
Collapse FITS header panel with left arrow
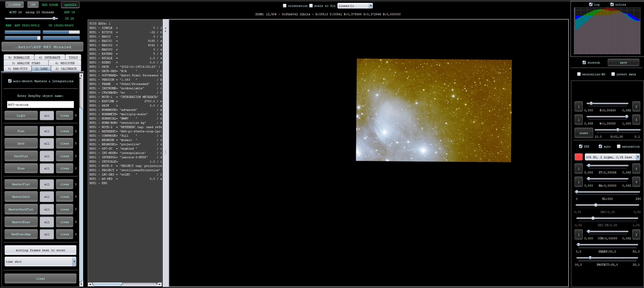pos(166,28)
